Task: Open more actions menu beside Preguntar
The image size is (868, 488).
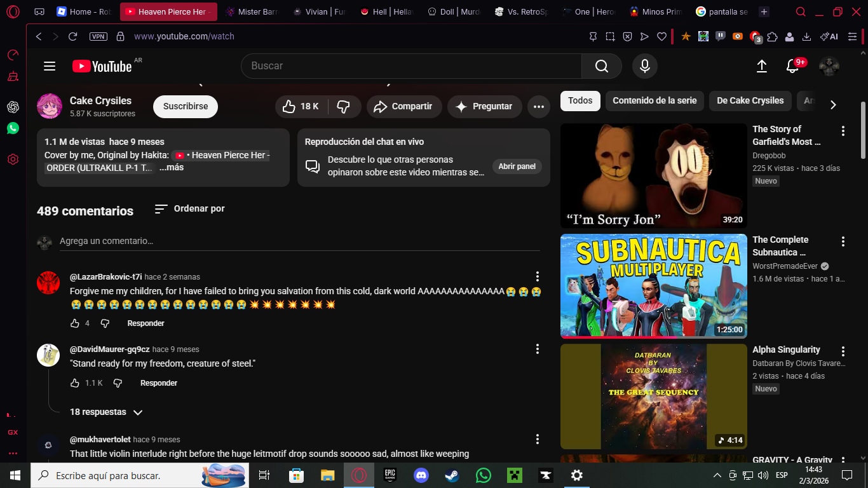Action: 539,107
